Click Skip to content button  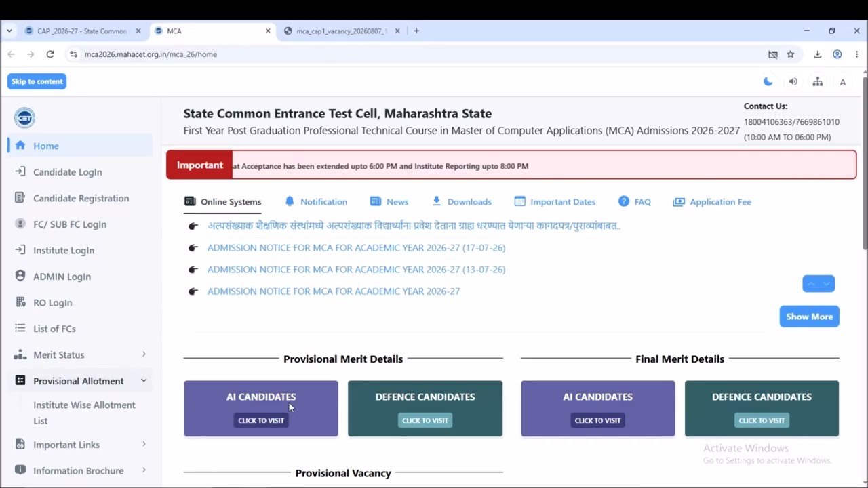[x=37, y=81]
